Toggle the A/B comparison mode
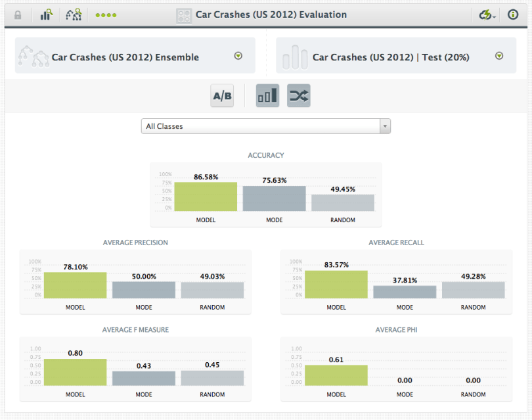The height and width of the screenshot is (420, 532). [x=221, y=95]
